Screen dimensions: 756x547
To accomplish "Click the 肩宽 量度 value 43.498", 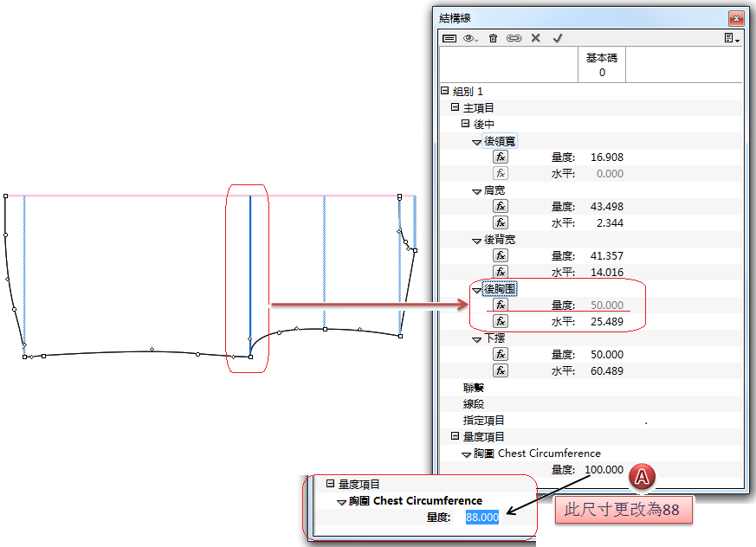I will pyautogui.click(x=605, y=206).
